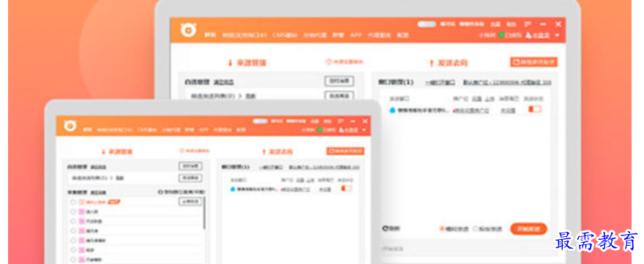
Task: Open the red-dotted underlined account link, back window row
Action: [471, 110]
